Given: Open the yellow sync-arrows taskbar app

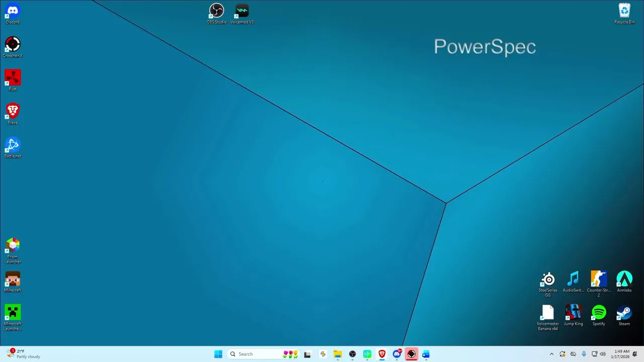Looking at the screenshot, I should tap(323, 354).
